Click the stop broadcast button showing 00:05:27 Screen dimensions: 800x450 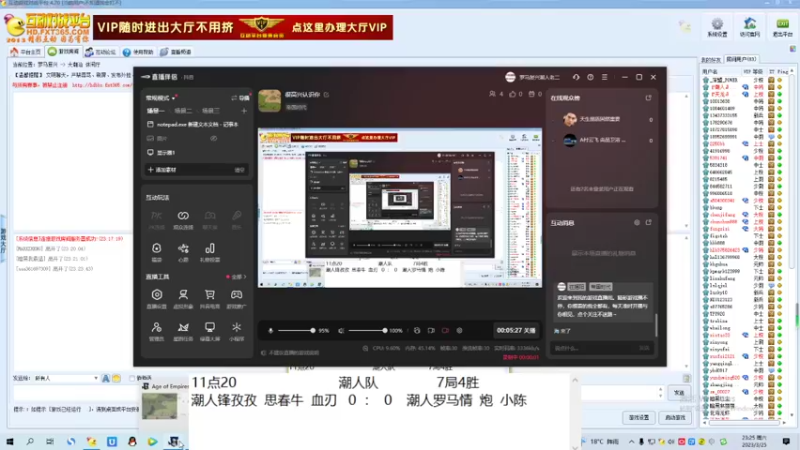click(516, 331)
